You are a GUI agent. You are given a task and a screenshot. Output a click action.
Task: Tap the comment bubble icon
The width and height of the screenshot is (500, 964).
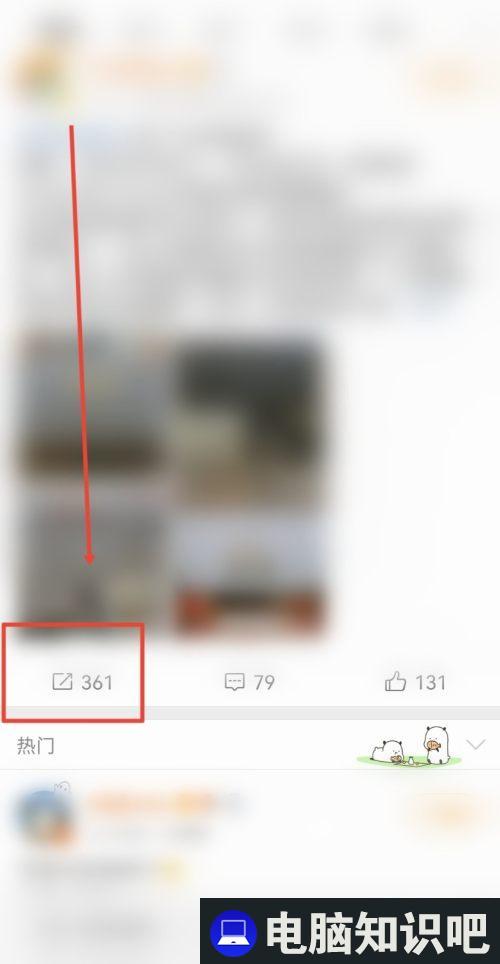pos(235,682)
